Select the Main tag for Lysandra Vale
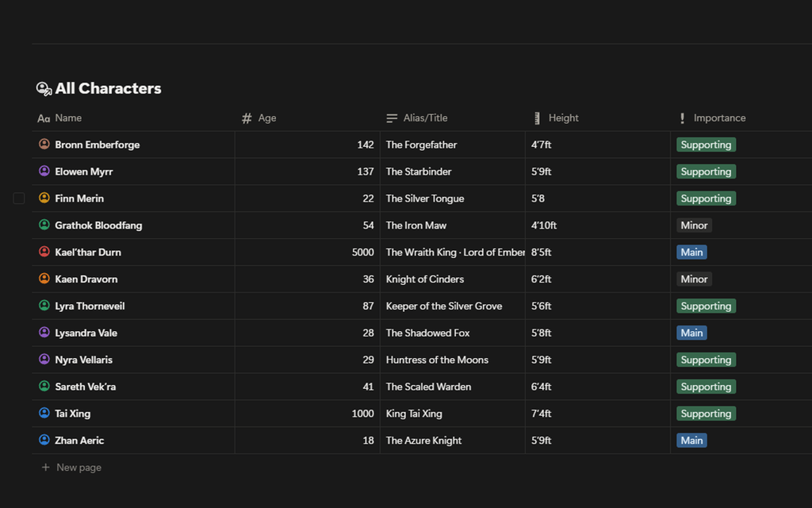This screenshot has width=812, height=508. 691,333
